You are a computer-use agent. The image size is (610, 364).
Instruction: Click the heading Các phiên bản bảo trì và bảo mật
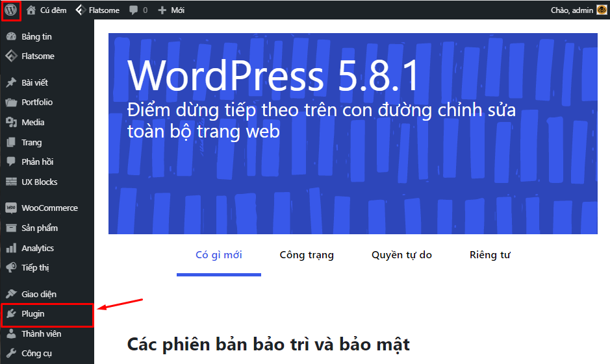point(268,345)
